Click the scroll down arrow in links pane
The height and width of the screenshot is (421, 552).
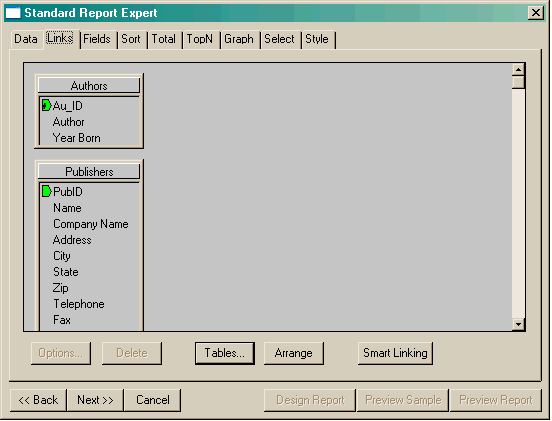[x=518, y=324]
